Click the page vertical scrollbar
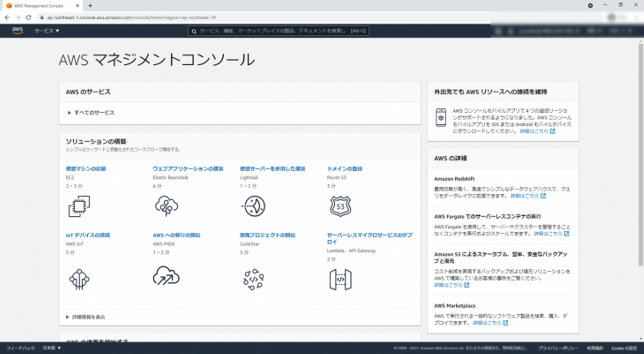 (640, 134)
